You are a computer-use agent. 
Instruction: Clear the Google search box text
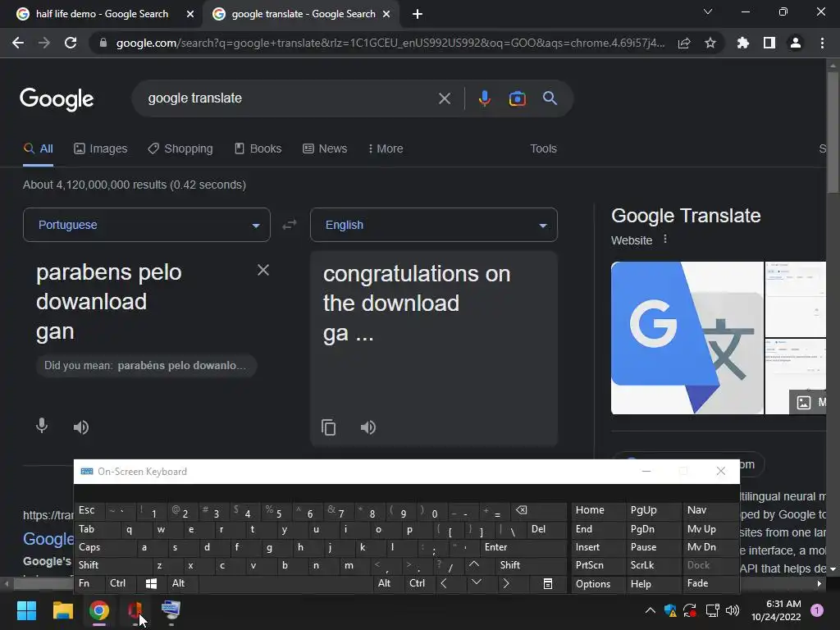[444, 98]
